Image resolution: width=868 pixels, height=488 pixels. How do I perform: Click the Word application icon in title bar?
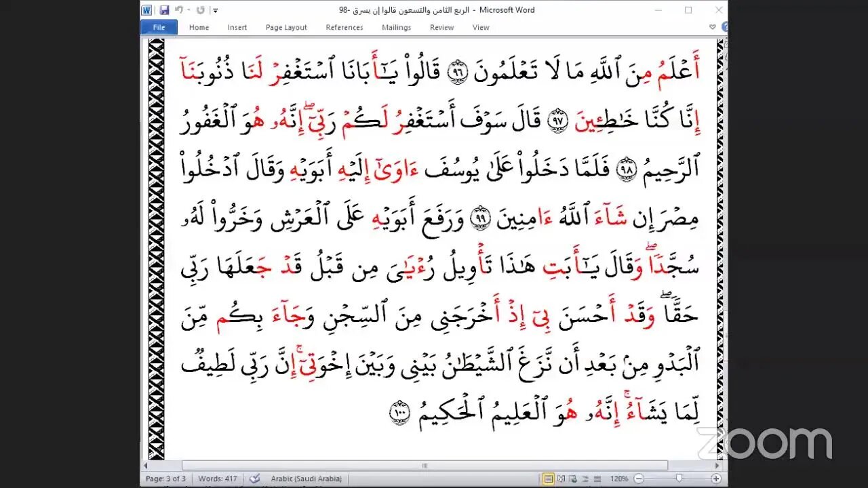(147, 10)
